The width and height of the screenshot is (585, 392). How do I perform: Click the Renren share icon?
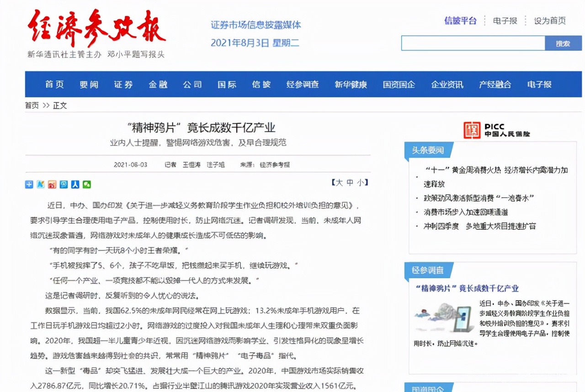pos(75,184)
